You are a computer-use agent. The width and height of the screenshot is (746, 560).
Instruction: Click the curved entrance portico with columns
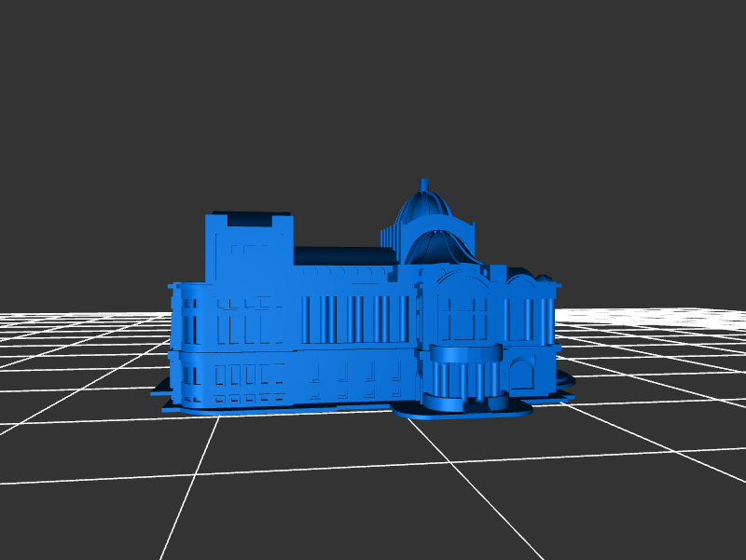463,376
